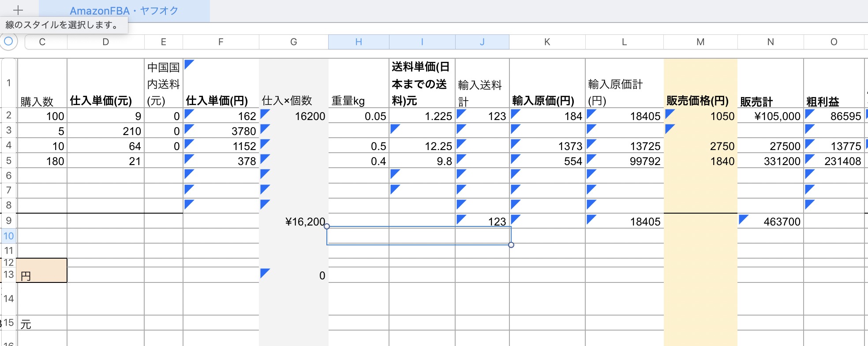Select column E header
The image size is (868, 346).
(164, 42)
